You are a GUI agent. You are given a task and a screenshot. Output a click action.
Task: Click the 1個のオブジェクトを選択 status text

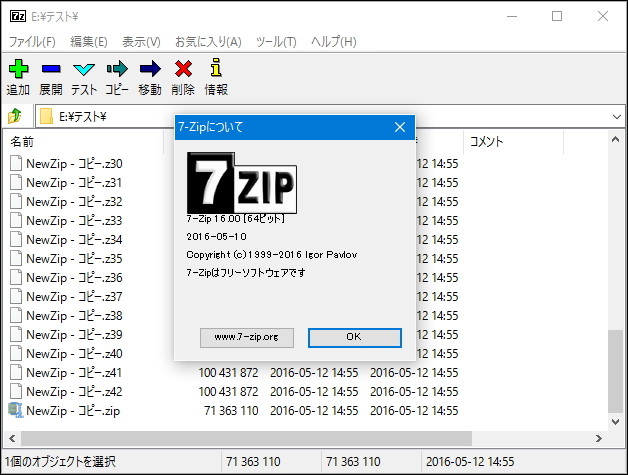pyautogui.click(x=60, y=461)
